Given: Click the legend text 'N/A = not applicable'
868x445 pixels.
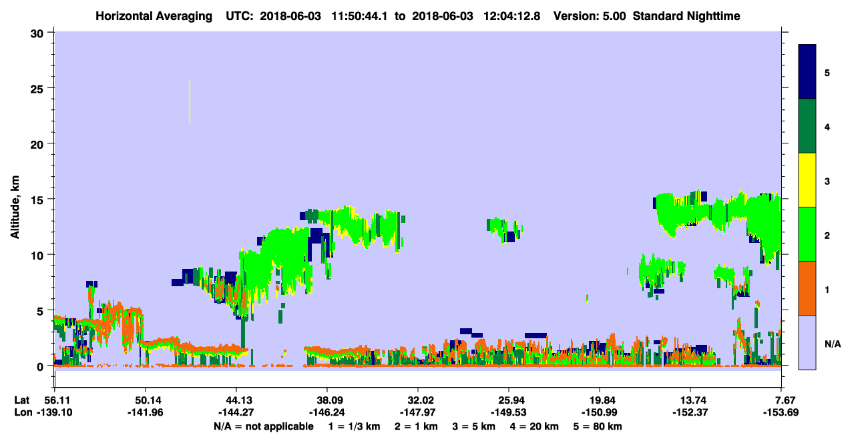Looking at the screenshot, I should coord(263,426).
